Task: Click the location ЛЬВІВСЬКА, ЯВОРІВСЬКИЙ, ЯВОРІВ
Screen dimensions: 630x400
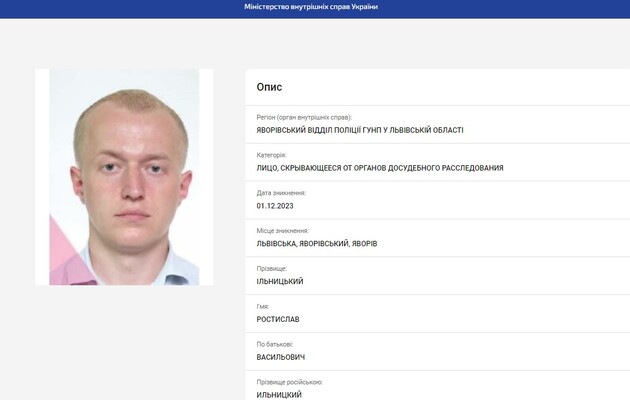Action: (317, 243)
